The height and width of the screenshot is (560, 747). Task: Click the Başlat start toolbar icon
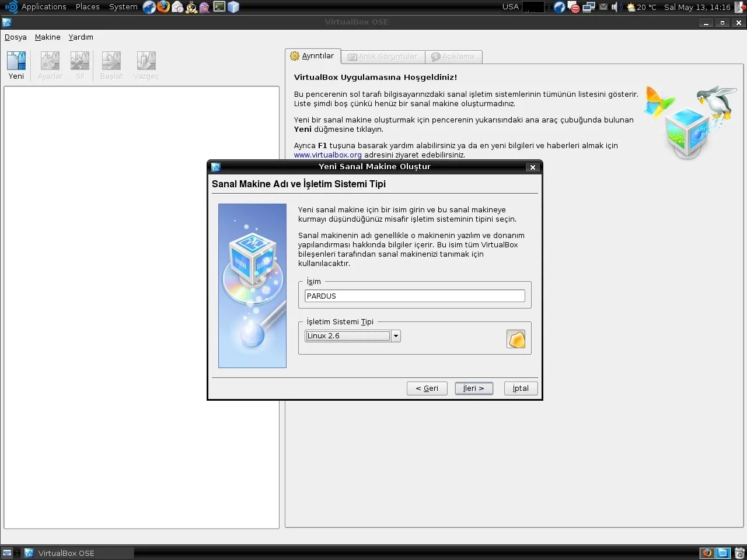[x=111, y=61]
